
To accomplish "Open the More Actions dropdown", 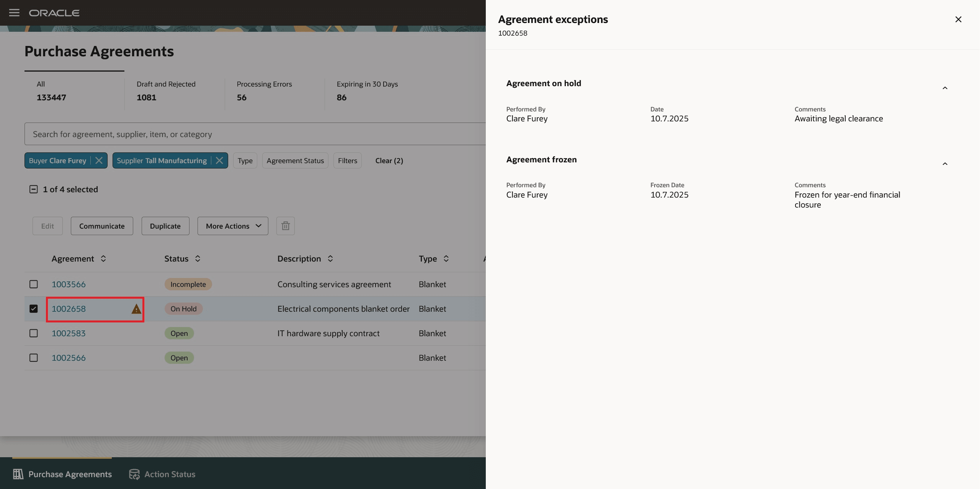I will (x=233, y=226).
